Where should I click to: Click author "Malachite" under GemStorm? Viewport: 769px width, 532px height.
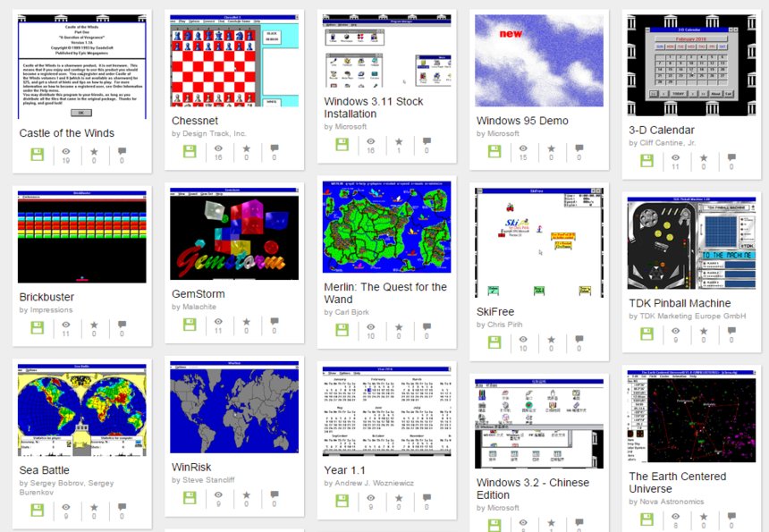199,307
